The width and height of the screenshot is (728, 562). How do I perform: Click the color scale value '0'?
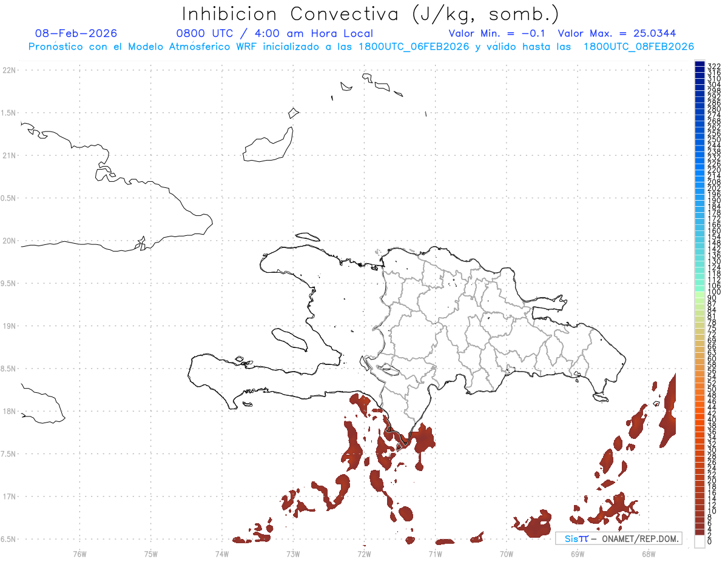[x=710, y=540]
